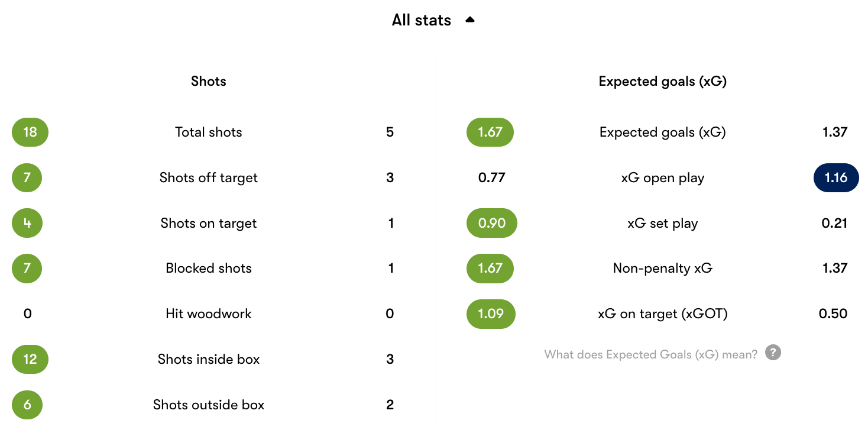Select the green 6 shots outside box badge

pos(27,405)
